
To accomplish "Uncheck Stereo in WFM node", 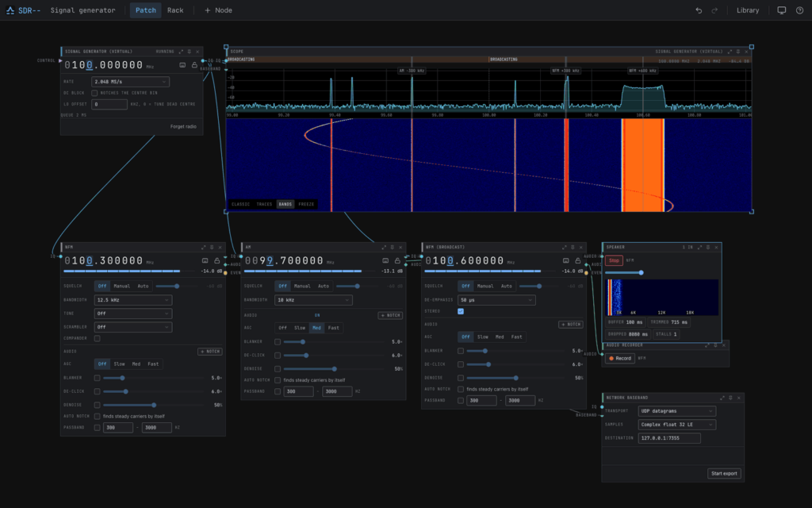I will click(461, 311).
